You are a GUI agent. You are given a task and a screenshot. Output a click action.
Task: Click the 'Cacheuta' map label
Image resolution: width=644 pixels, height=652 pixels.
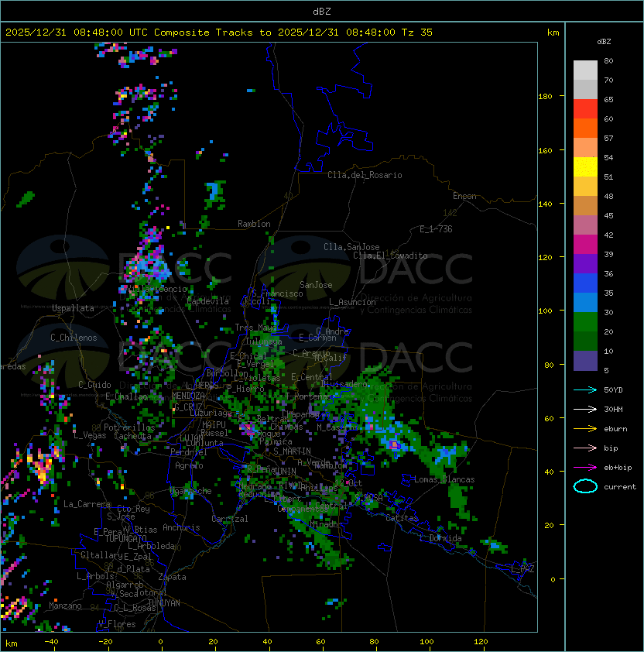tap(132, 436)
